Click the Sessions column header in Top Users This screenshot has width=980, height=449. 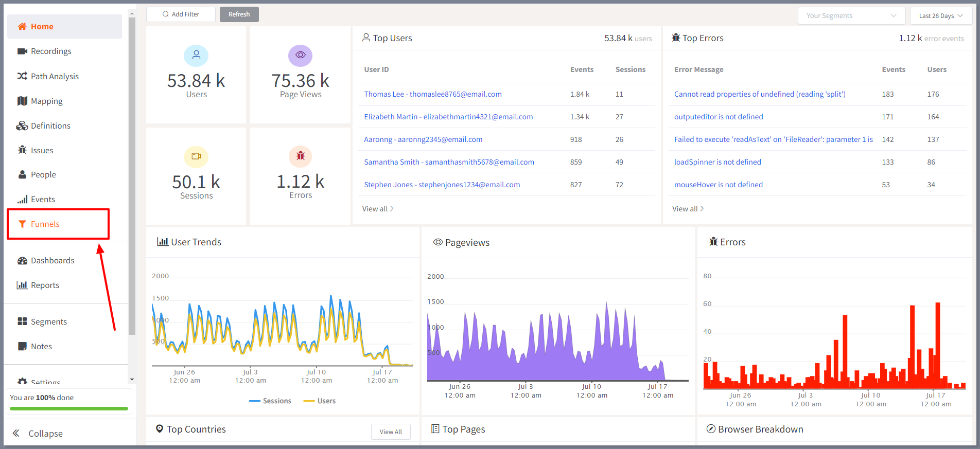click(631, 69)
